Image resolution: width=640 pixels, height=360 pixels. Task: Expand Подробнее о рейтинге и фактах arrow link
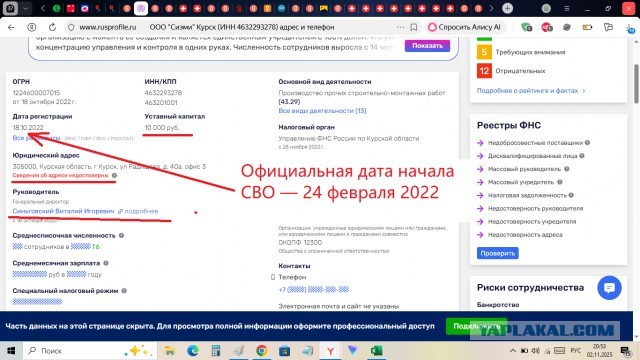tap(531, 91)
